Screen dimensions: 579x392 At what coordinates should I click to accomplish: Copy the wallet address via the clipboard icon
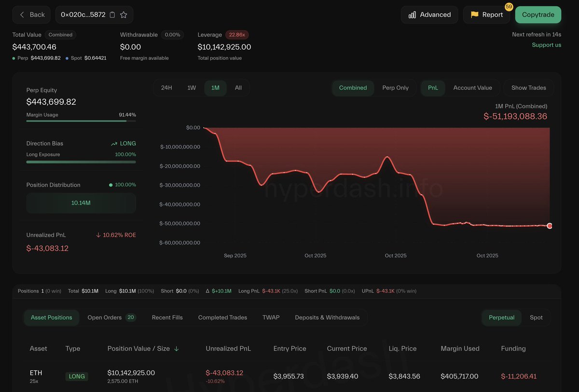pyautogui.click(x=112, y=15)
